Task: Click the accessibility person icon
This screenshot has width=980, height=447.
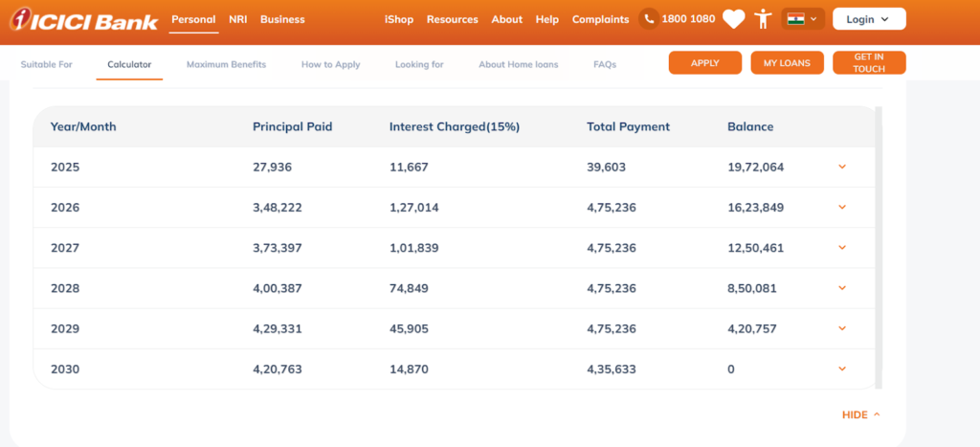Action: [762, 19]
